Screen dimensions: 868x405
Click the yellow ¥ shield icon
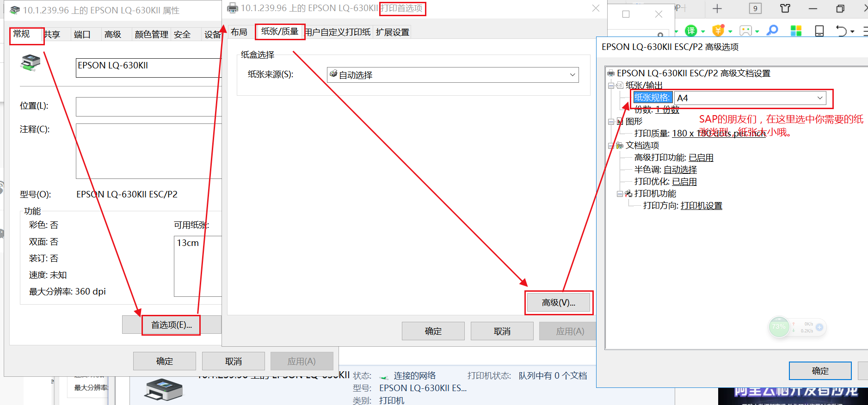point(718,31)
